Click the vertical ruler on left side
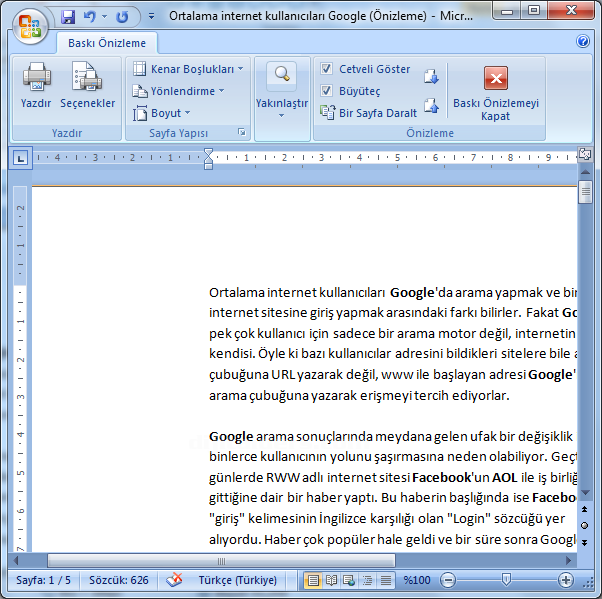Viewport: 602px width, 599px height. click(x=20, y=369)
